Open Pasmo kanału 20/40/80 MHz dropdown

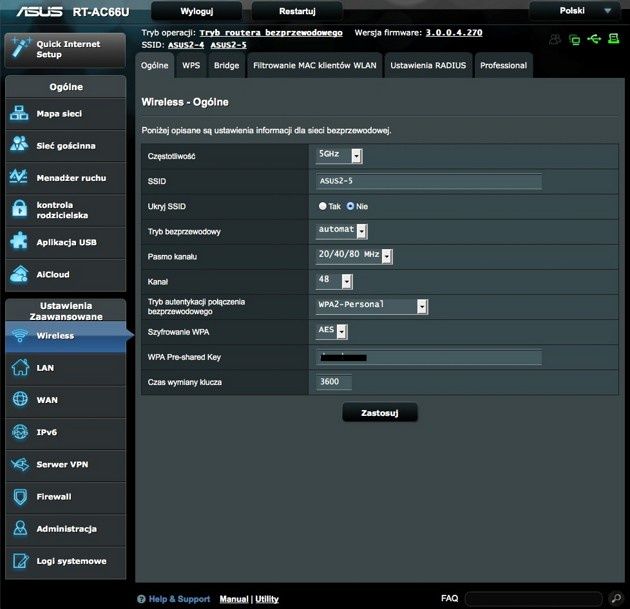354,256
